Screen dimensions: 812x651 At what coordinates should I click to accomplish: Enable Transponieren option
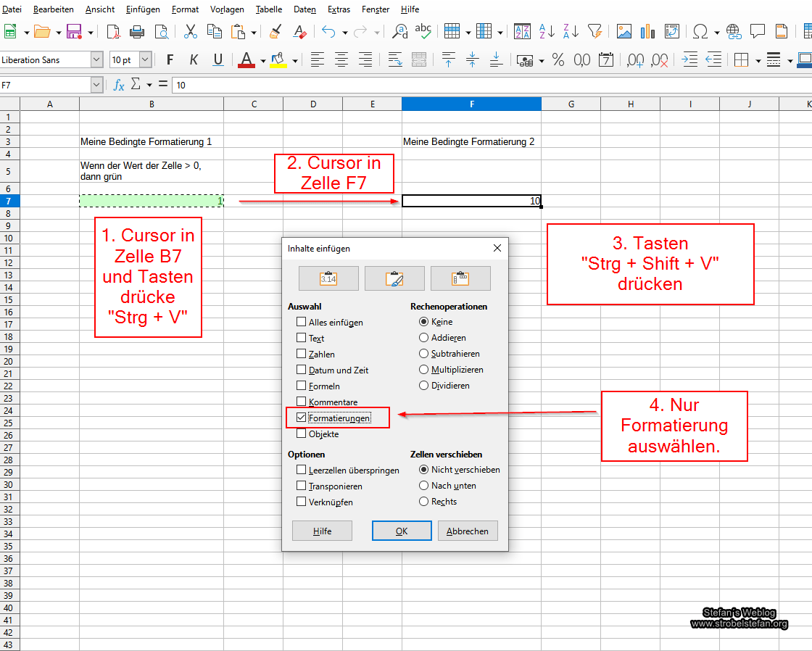coord(302,486)
